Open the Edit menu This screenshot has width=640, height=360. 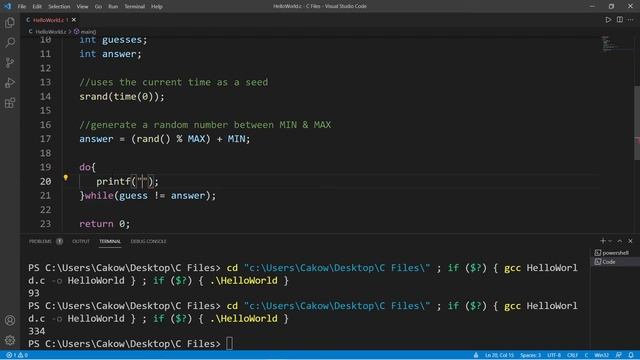coord(37,6)
